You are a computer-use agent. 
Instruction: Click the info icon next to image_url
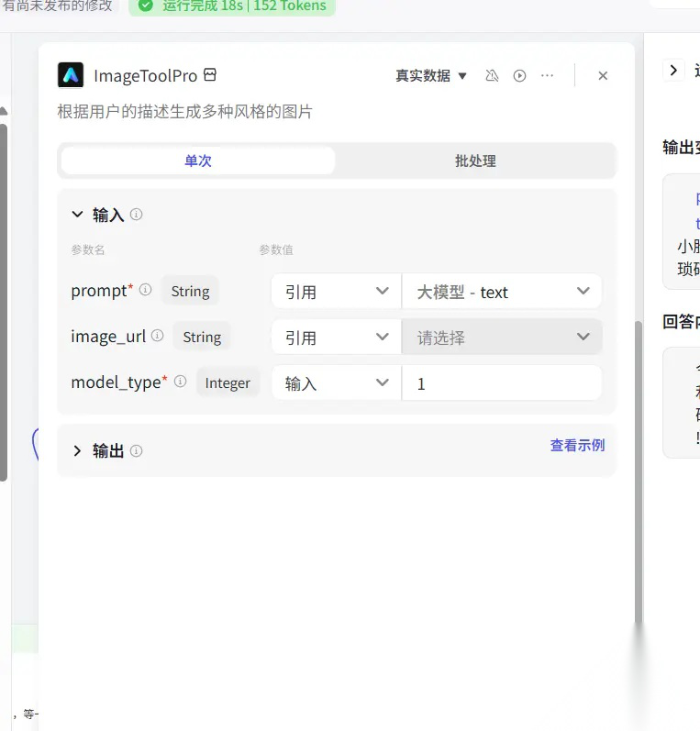coord(157,336)
